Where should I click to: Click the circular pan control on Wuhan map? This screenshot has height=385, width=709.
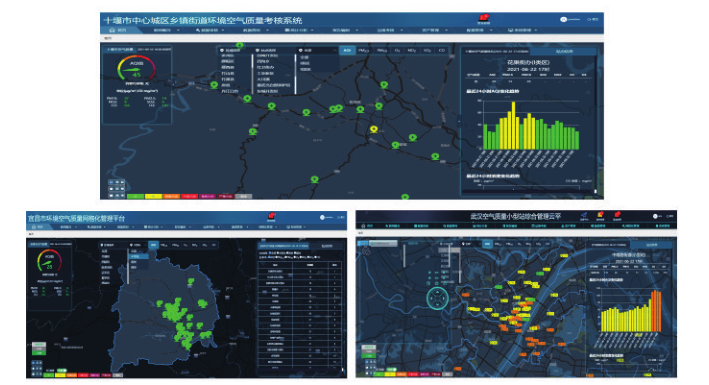(x=437, y=298)
